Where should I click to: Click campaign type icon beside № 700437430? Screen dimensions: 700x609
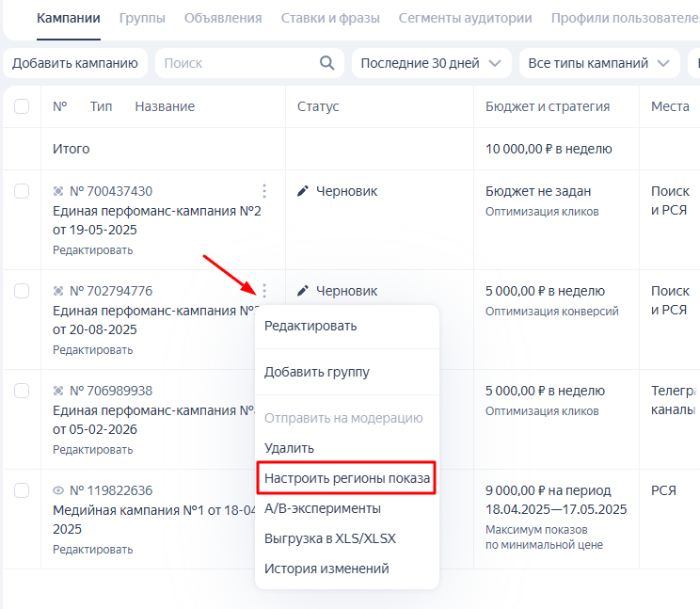coord(59,191)
